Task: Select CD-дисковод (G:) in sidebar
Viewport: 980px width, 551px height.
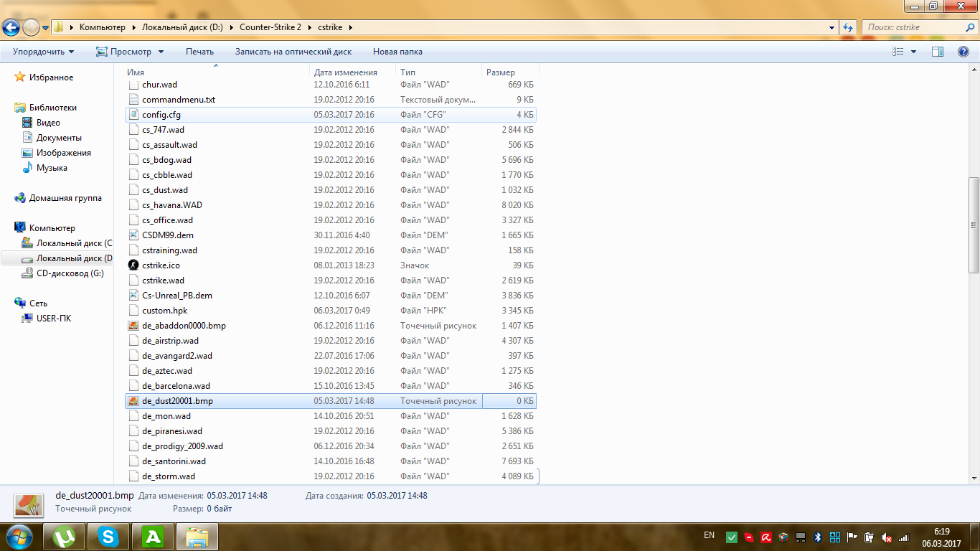Action: pyautogui.click(x=70, y=273)
